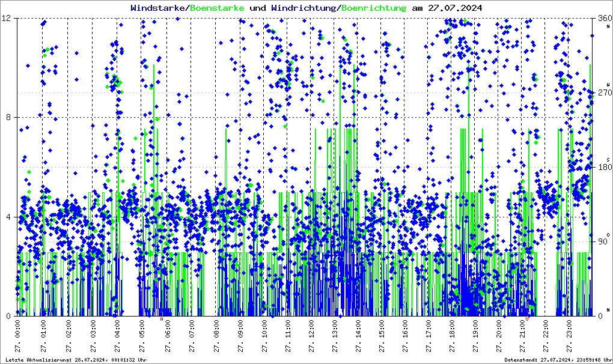Image resolution: width=613 pixels, height=364 pixels.
Task: Click the '03:00' time axis label
Action: click(93, 330)
